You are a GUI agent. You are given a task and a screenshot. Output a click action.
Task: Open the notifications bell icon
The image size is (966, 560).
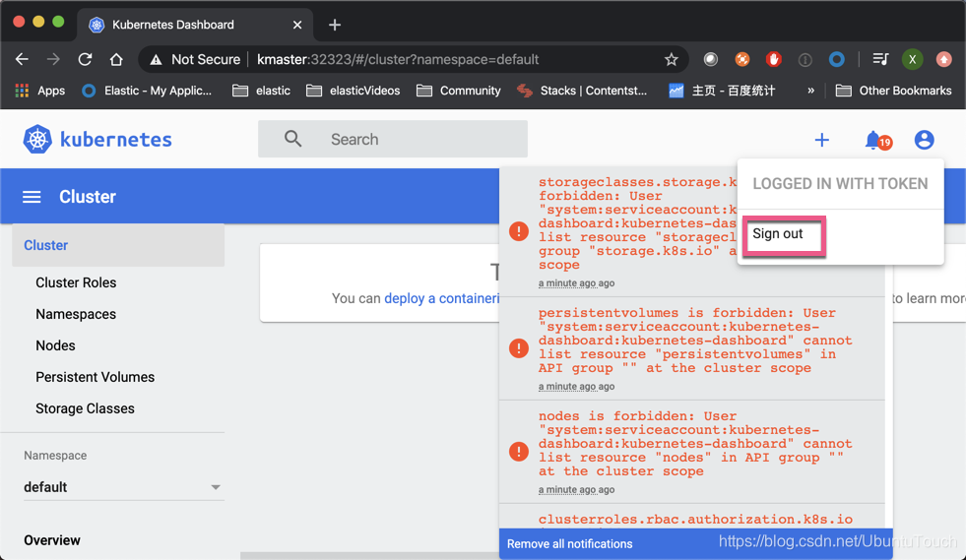pos(872,140)
